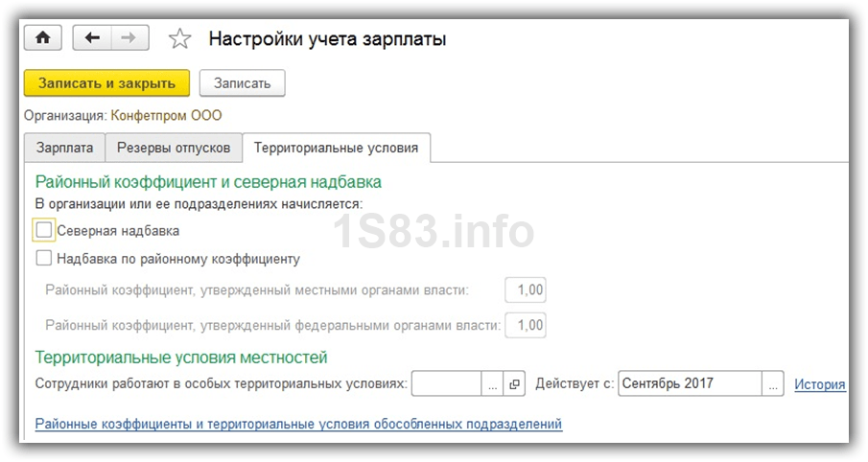Open the История link
Image resolution: width=868 pixels, height=462 pixels.
[819, 384]
